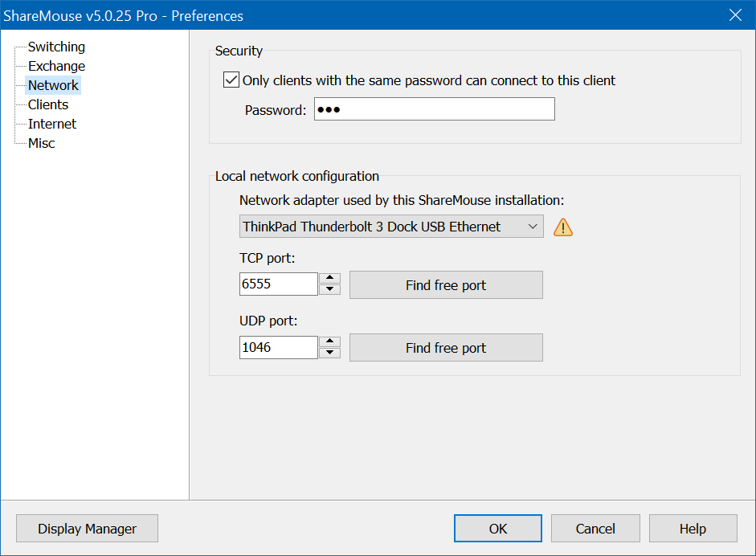
Task: Go to the Clients settings page
Action: click(48, 104)
